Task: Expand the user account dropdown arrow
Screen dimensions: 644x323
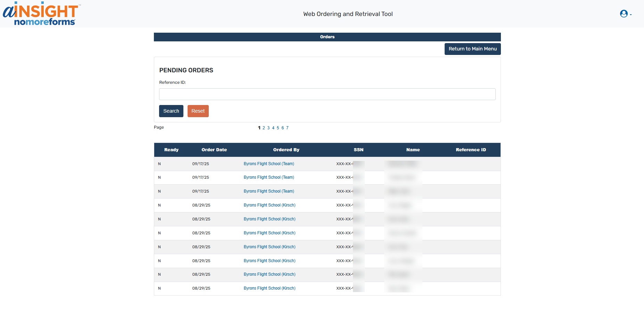Action: 631,15
